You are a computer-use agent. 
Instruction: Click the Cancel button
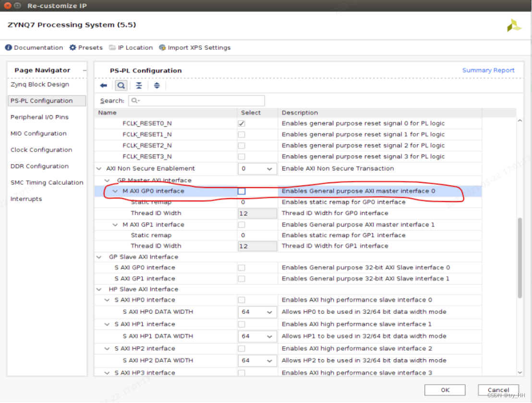pos(498,390)
